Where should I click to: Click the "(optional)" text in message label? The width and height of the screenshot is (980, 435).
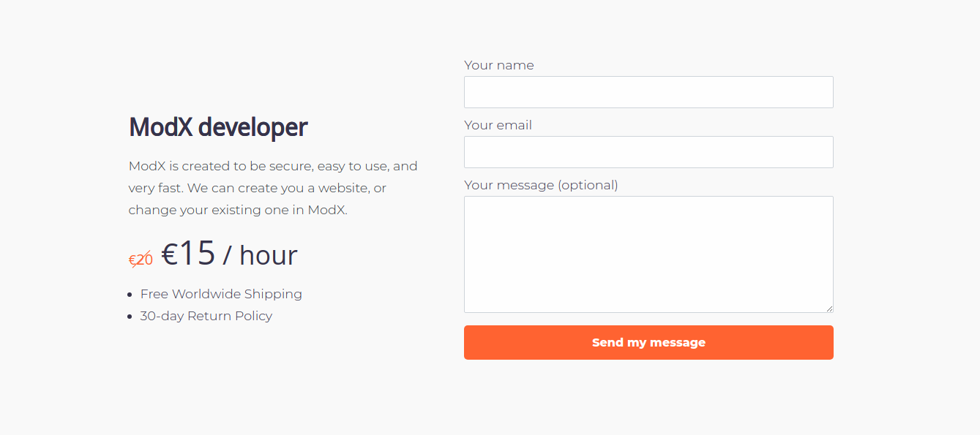click(x=588, y=185)
